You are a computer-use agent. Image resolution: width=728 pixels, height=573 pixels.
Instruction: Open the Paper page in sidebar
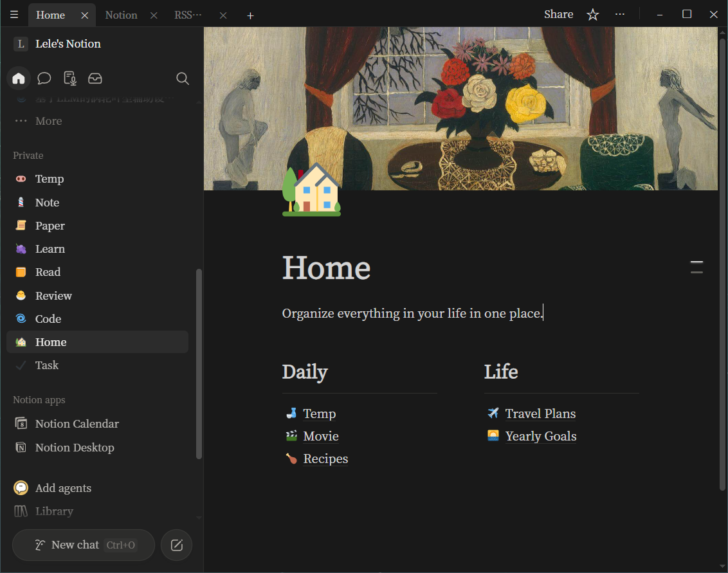click(x=98, y=226)
